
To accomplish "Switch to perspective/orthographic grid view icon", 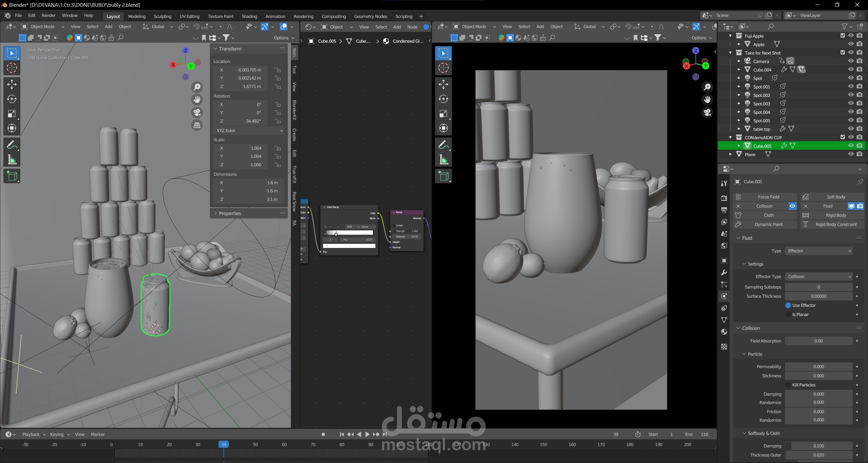I will tap(197, 125).
